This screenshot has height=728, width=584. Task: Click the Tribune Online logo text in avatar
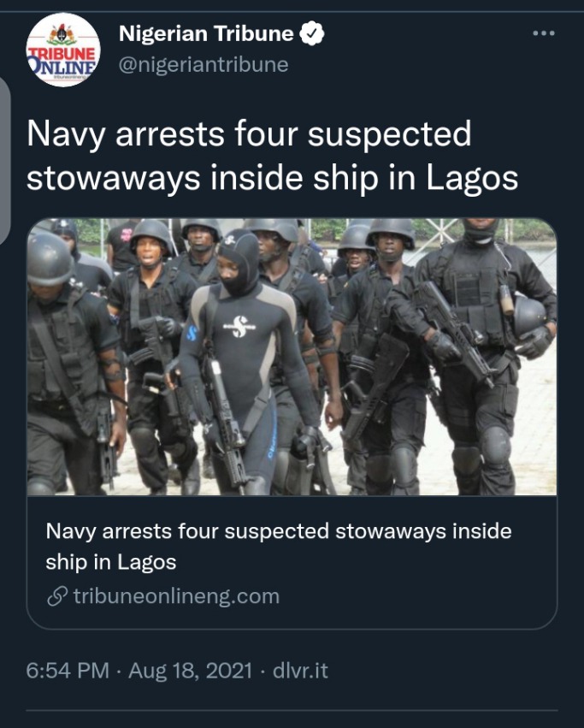tap(62, 61)
